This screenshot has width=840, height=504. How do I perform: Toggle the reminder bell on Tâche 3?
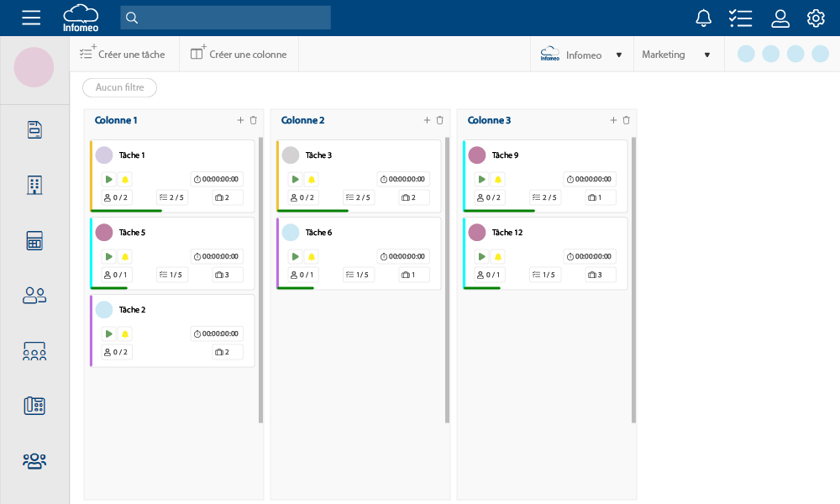pyautogui.click(x=312, y=179)
